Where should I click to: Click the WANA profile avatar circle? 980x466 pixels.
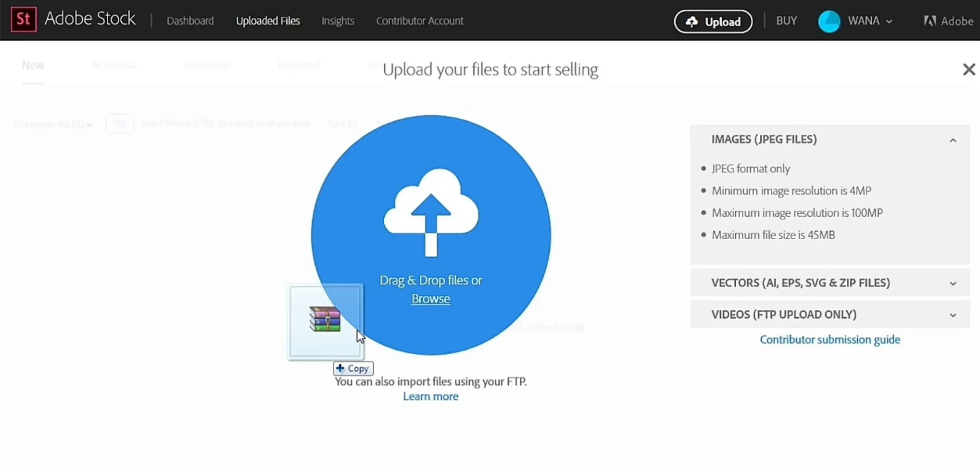829,21
